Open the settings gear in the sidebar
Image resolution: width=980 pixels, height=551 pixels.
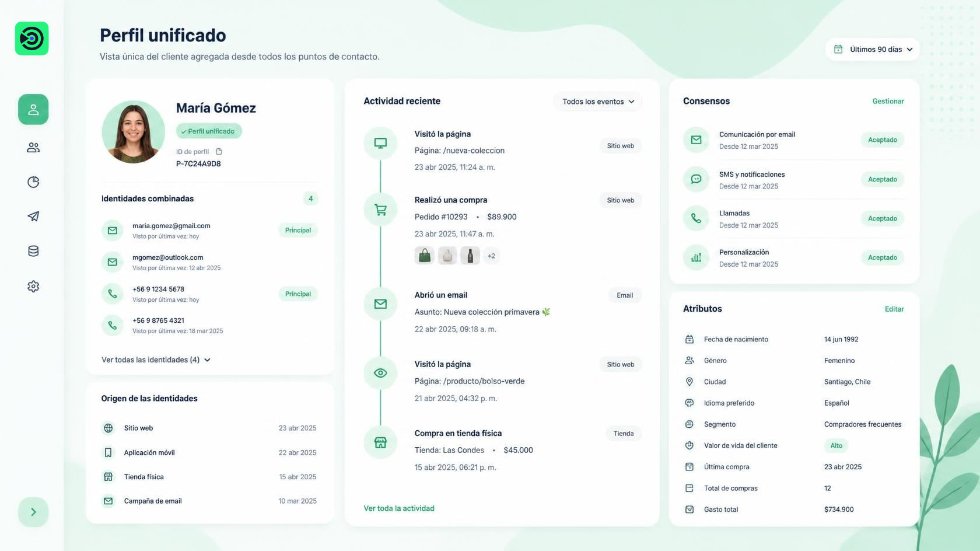[33, 286]
